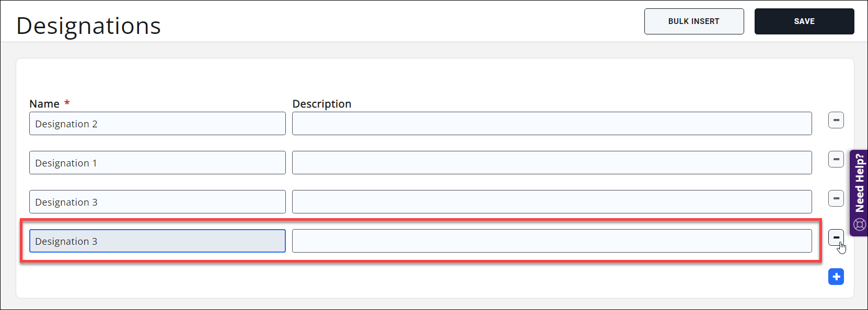Select the description field in highlighted row

pyautogui.click(x=551, y=241)
